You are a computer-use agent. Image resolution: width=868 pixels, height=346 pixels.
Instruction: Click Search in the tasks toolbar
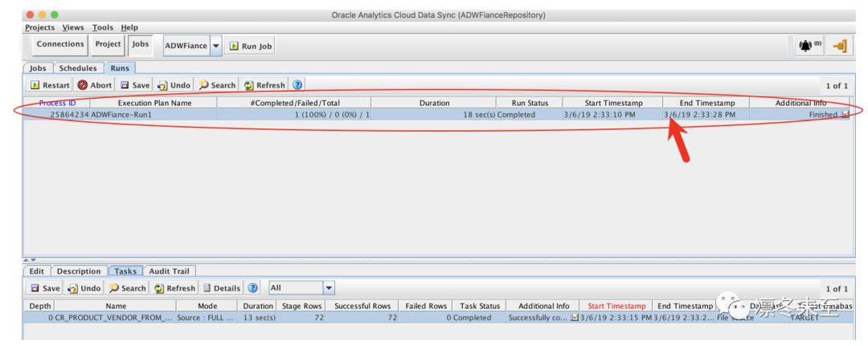(127, 288)
